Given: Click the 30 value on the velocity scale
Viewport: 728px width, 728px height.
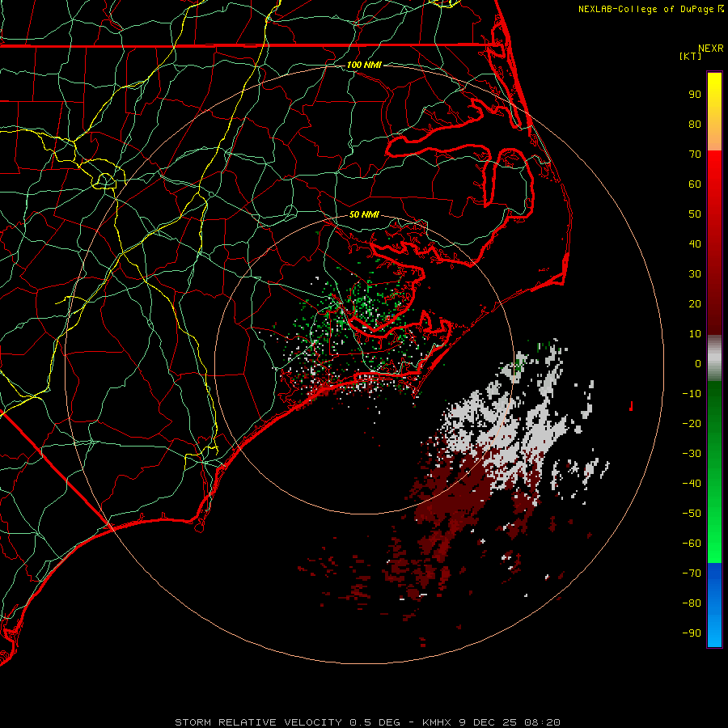Looking at the screenshot, I should [x=695, y=274].
